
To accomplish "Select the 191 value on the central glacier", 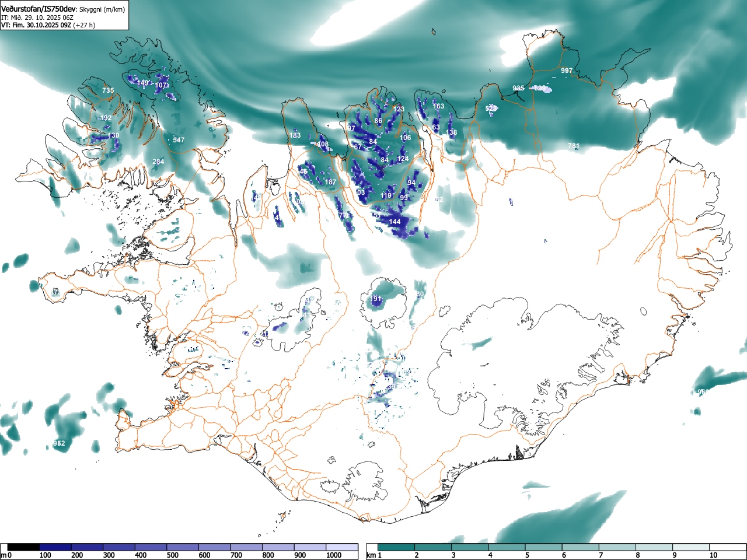I will pyautogui.click(x=376, y=299).
